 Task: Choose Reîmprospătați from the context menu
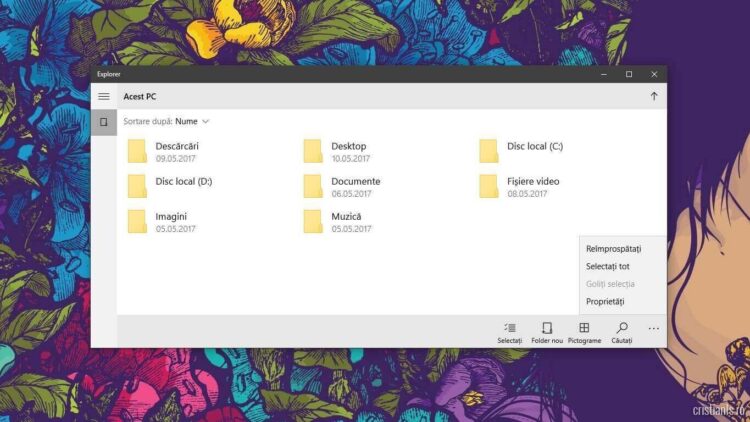(613, 248)
